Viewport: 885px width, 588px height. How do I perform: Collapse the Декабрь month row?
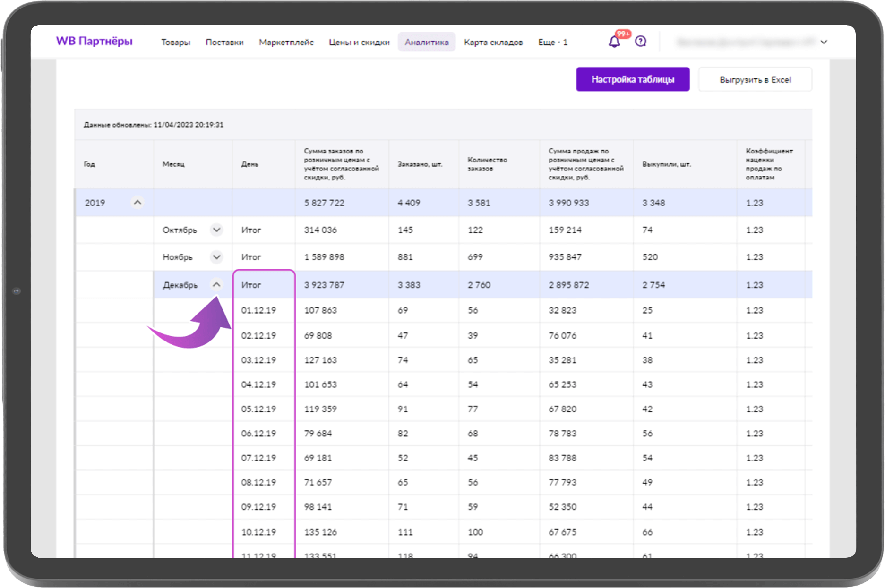pyautogui.click(x=217, y=284)
